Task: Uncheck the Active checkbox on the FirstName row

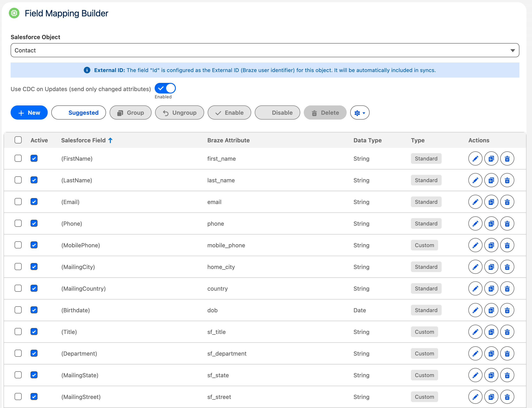Action: [x=34, y=158]
